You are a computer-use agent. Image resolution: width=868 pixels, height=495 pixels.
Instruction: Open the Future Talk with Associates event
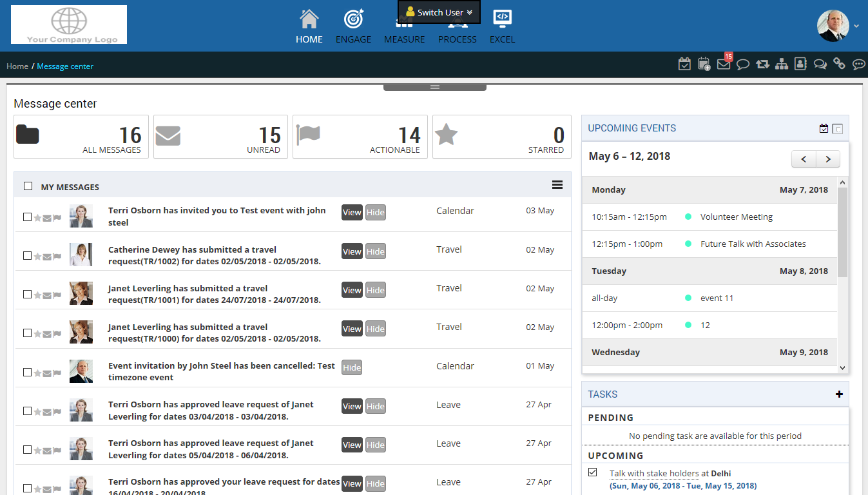(753, 244)
